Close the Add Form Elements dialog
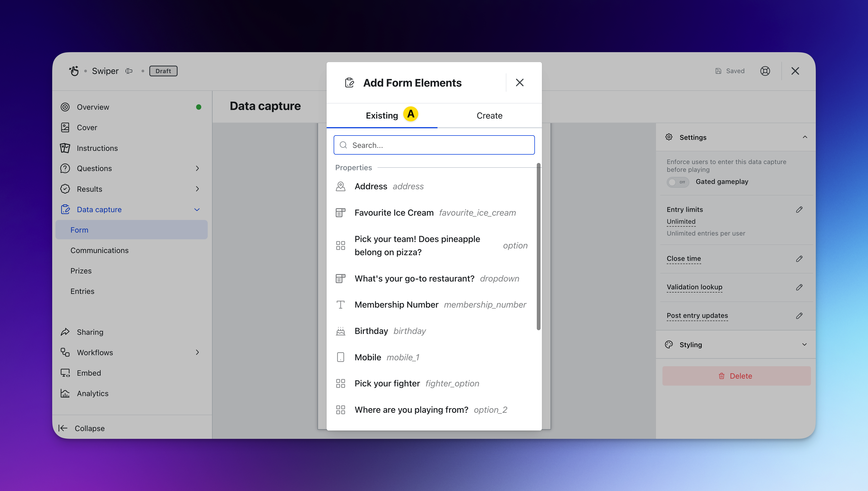Image resolution: width=868 pixels, height=491 pixels. (520, 83)
